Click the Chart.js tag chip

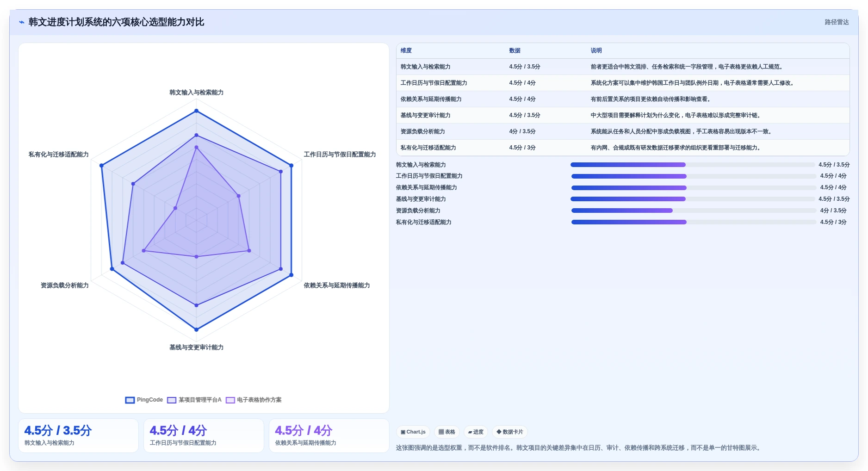tap(413, 432)
